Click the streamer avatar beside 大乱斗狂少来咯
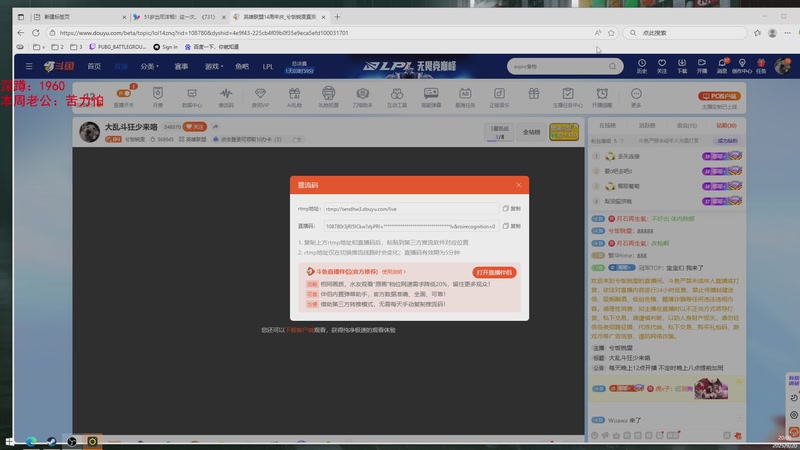This screenshot has height=450, width=800. (89, 132)
